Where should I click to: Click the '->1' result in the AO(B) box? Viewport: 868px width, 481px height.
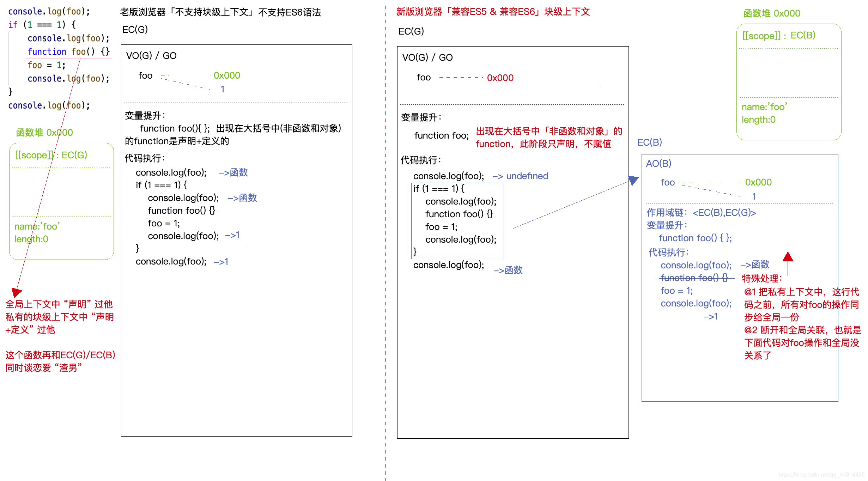[x=710, y=317]
